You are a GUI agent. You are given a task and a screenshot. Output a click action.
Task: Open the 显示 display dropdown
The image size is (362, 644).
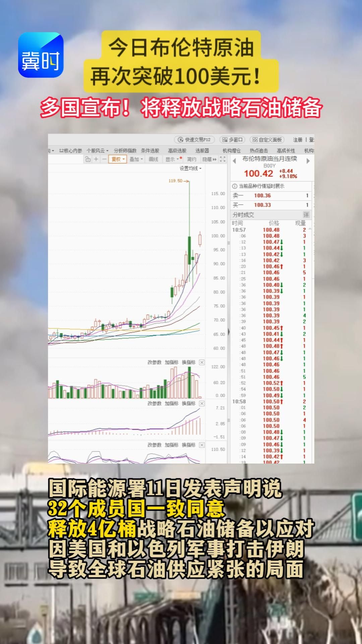172,159
